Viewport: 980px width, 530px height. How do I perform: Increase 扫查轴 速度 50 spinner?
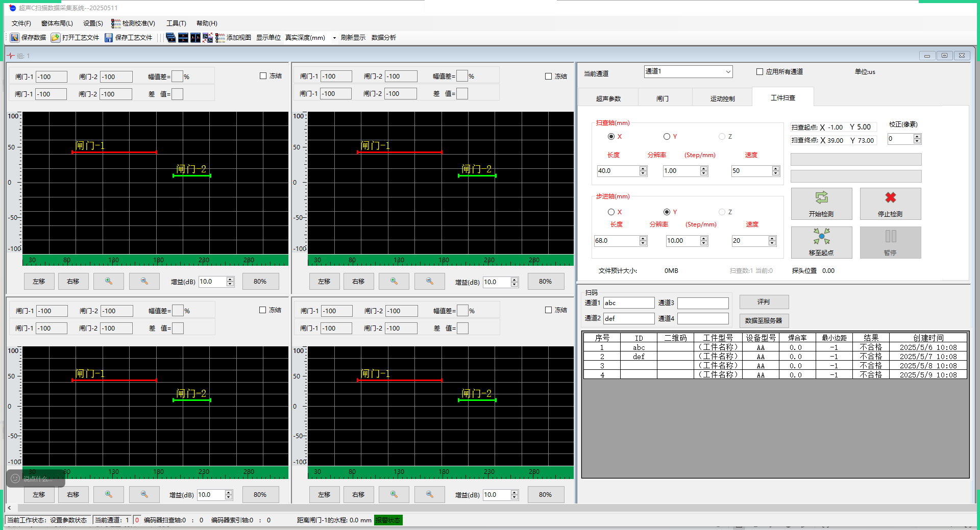[776, 168]
